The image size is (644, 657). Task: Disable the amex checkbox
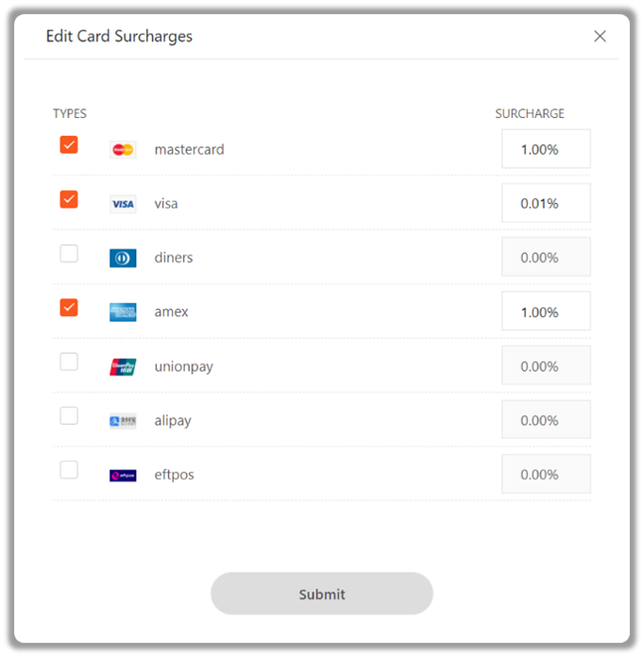coord(69,308)
